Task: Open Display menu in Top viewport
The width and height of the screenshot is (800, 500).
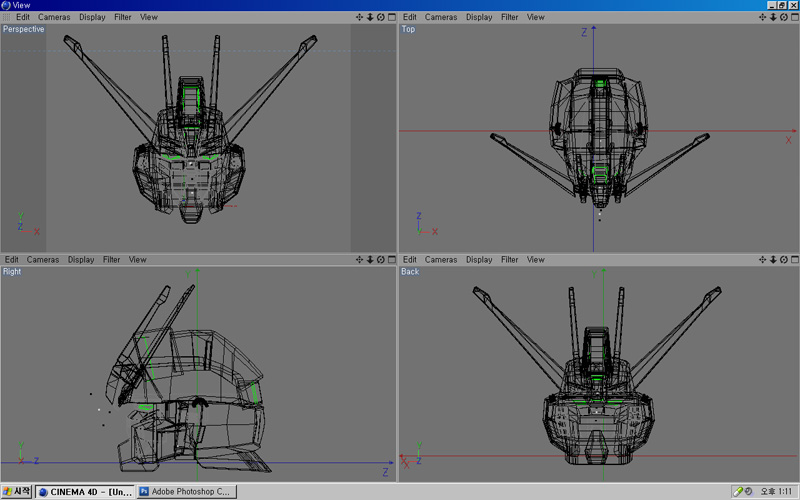Action: (479, 17)
